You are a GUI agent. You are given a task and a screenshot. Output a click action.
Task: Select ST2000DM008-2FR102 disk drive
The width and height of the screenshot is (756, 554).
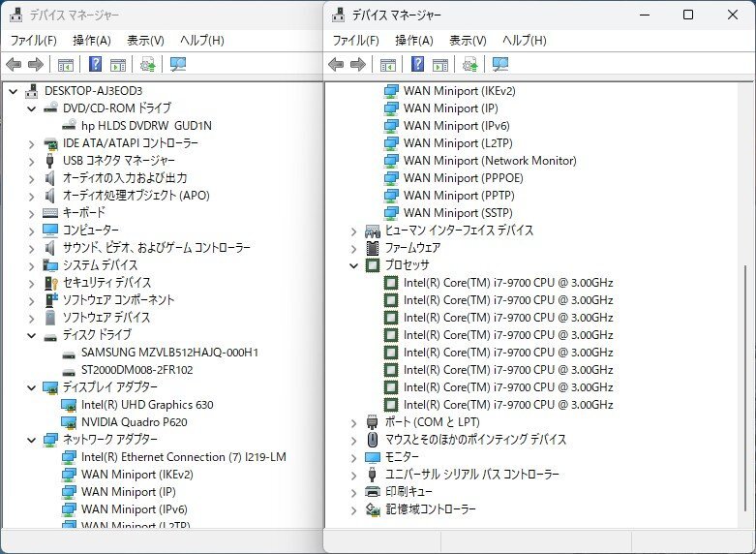(136, 370)
